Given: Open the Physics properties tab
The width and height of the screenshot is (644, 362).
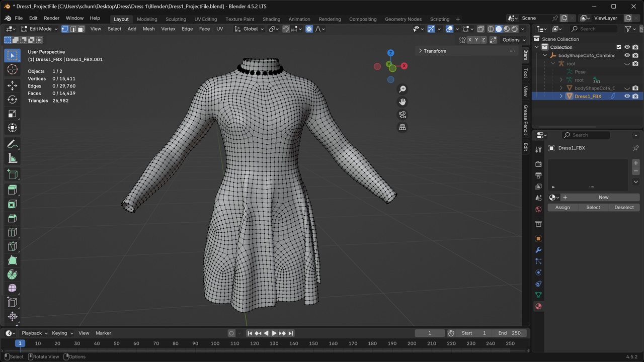Looking at the screenshot, I should (x=538, y=273).
